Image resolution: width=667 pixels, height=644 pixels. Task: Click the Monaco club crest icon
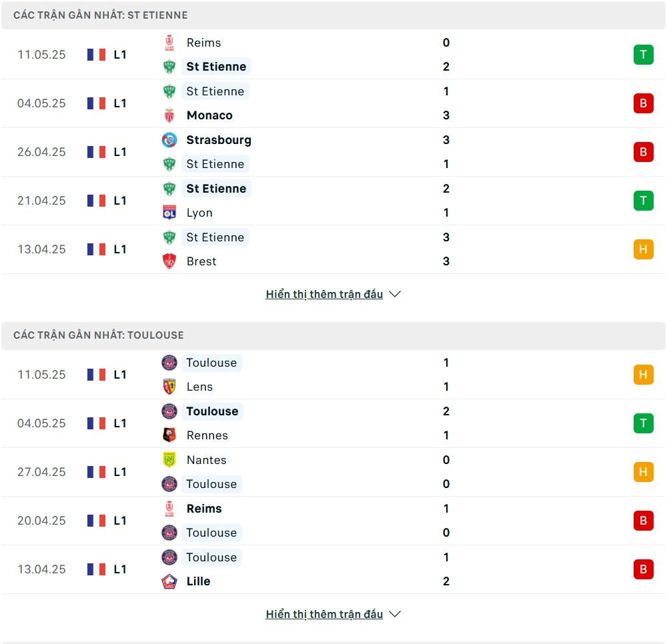point(169,115)
